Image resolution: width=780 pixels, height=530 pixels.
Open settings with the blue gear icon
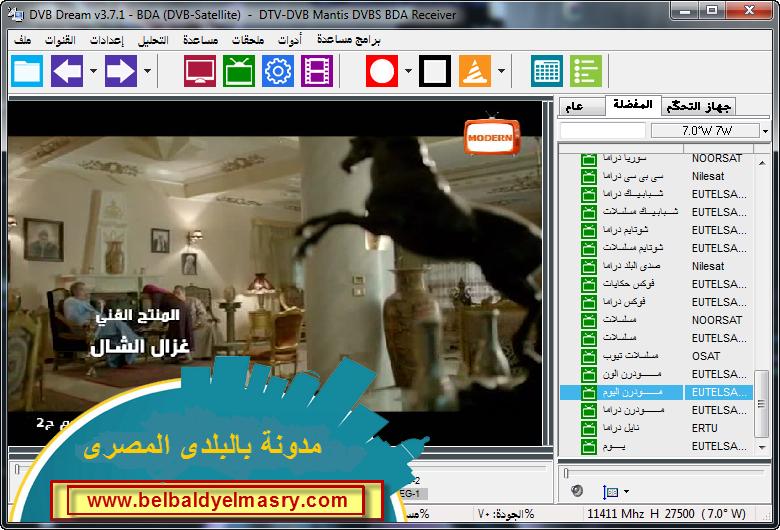[278, 71]
